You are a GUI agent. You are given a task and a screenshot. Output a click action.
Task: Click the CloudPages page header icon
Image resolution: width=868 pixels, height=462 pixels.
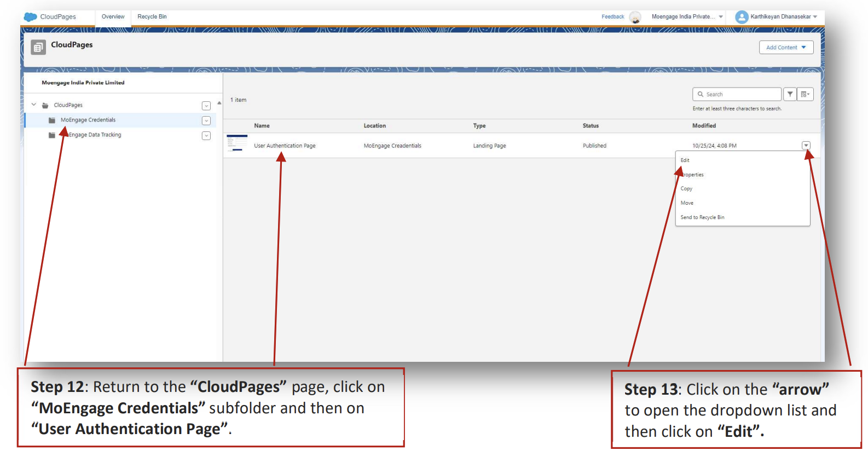point(38,48)
